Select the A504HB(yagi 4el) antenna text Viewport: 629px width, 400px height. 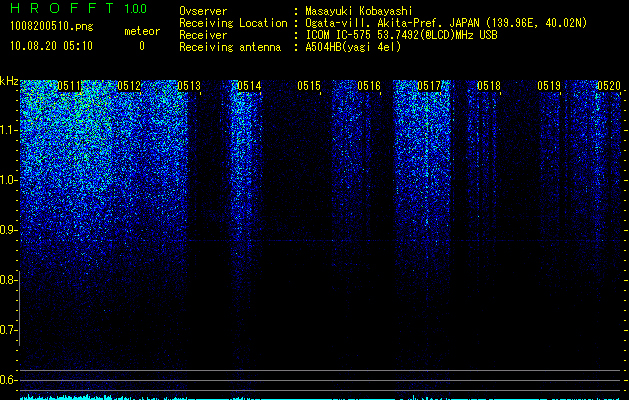click(x=353, y=47)
